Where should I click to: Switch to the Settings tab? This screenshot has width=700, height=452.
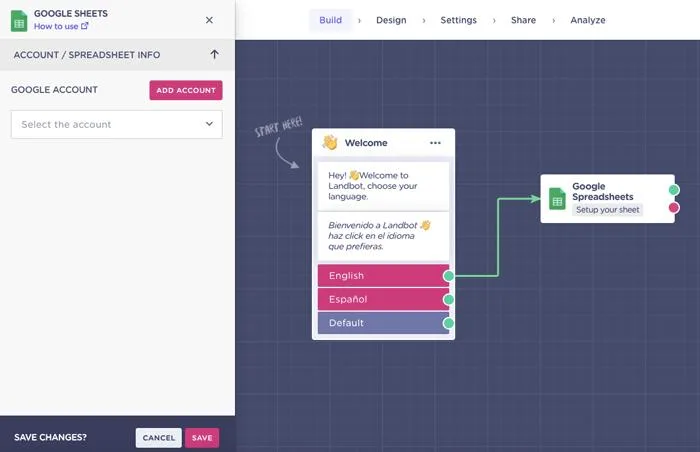click(x=458, y=20)
